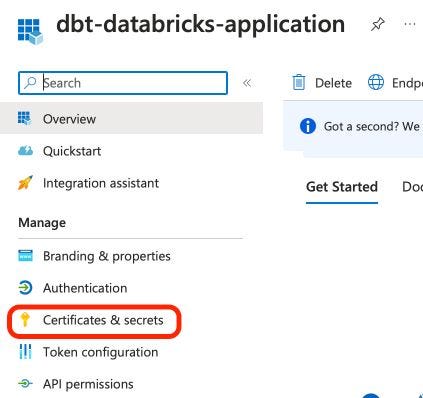Open Branding & properties page
This screenshot has width=423, height=398.
(107, 256)
